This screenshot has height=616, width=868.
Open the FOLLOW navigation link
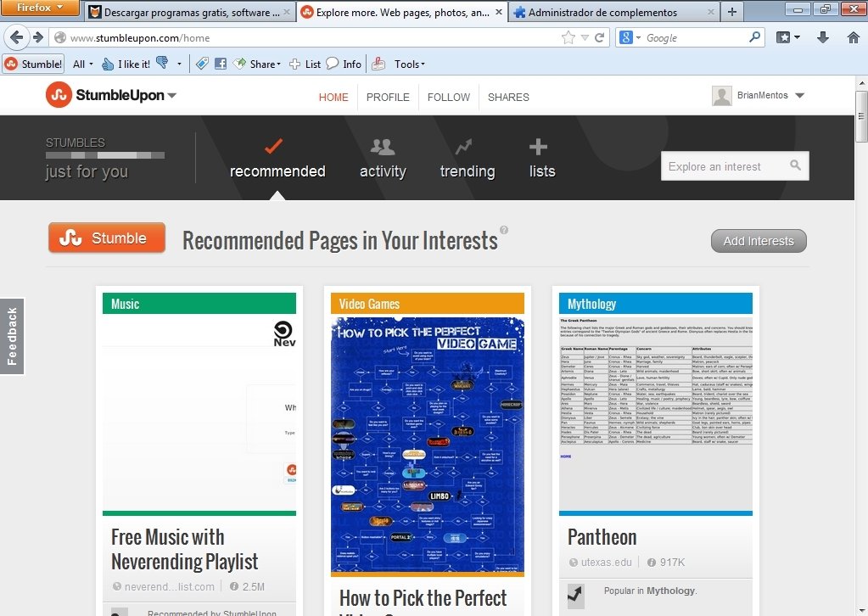click(448, 98)
